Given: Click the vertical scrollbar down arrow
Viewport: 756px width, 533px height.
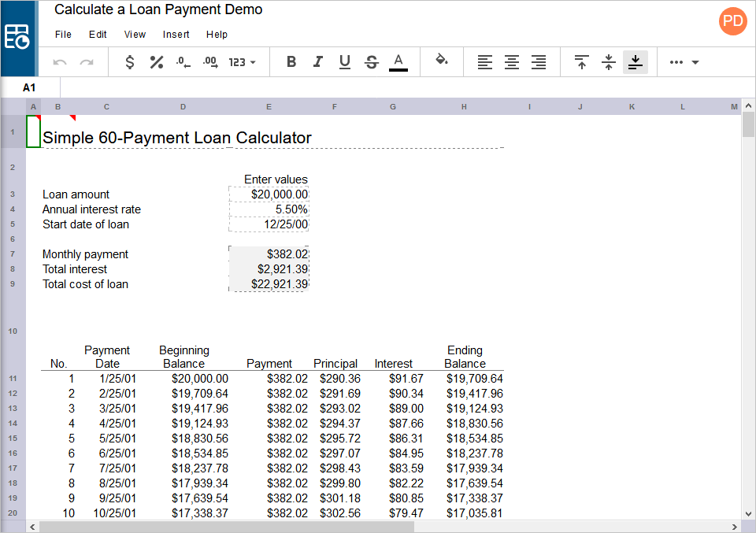Looking at the screenshot, I should (748, 514).
